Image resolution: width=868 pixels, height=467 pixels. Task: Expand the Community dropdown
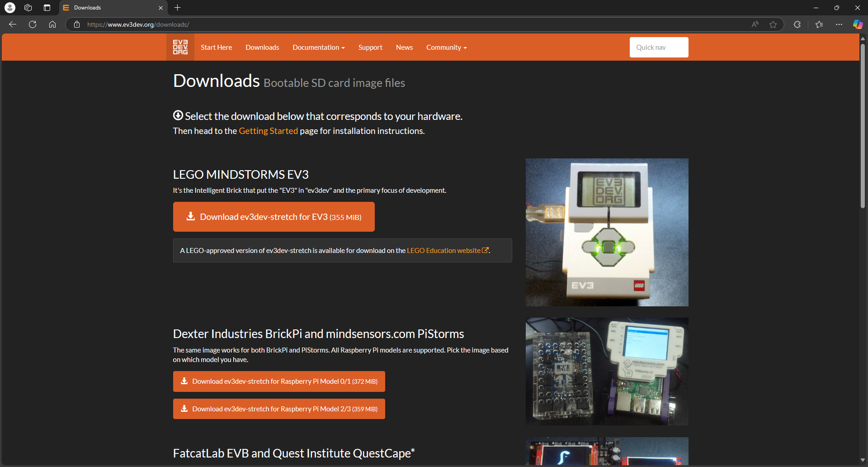pyautogui.click(x=447, y=48)
